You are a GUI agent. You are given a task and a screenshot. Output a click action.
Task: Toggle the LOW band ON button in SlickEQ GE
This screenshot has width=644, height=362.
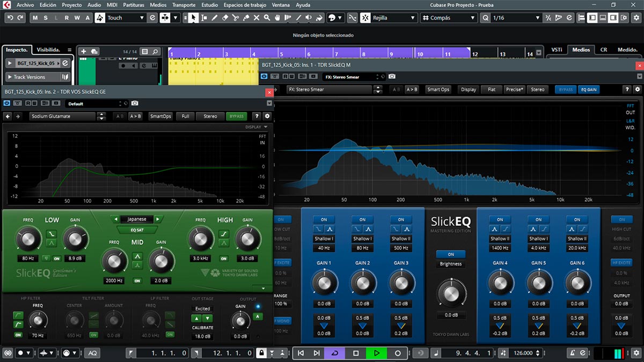(56, 258)
